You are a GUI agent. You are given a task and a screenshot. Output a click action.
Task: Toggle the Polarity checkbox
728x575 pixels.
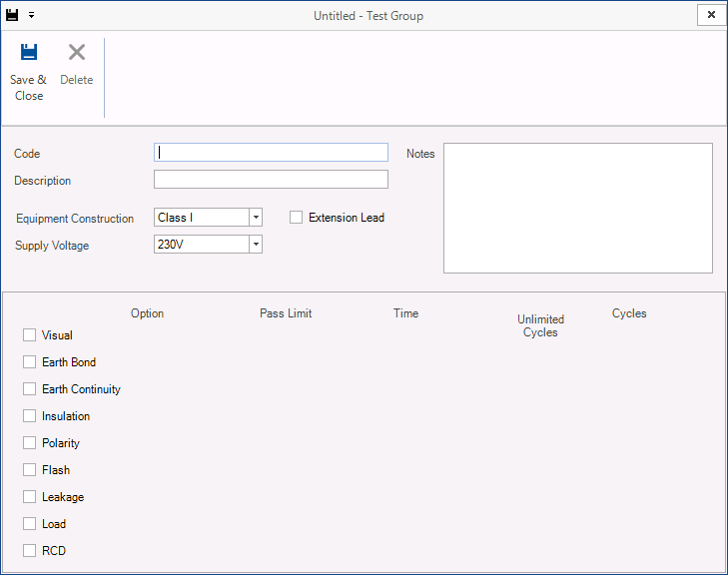tap(29, 443)
